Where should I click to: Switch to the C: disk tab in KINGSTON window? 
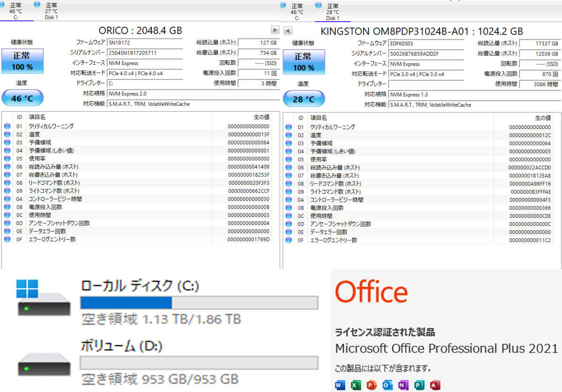297,12
